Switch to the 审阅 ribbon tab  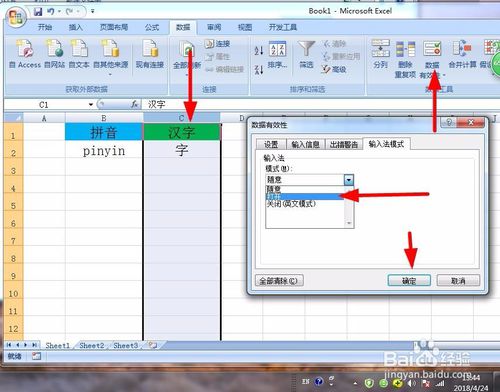pyautogui.click(x=214, y=27)
